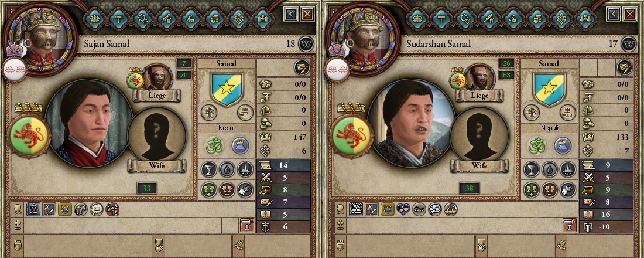Click the liege portrait thumbnail in Sajan's panel

(157, 77)
